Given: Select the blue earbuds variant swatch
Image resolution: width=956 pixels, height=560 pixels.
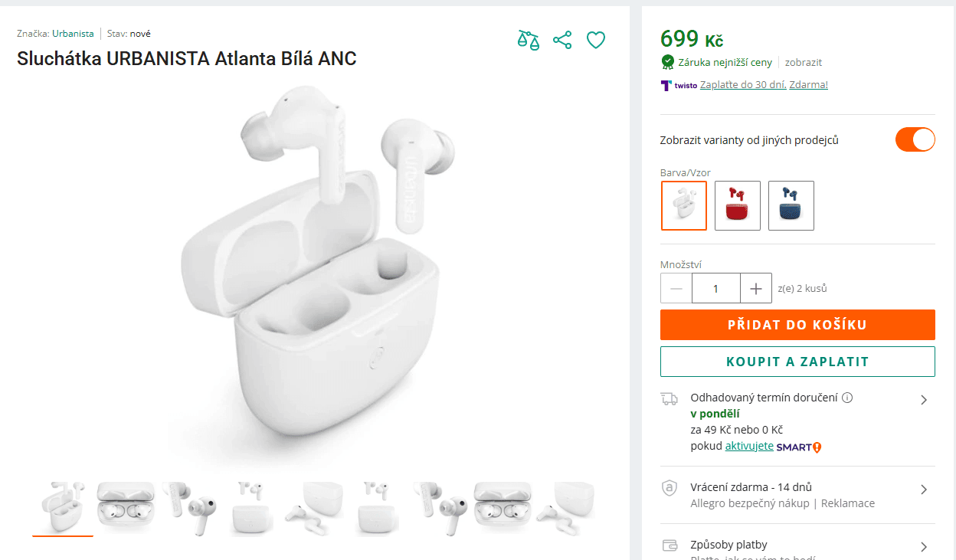Looking at the screenshot, I should (x=791, y=205).
